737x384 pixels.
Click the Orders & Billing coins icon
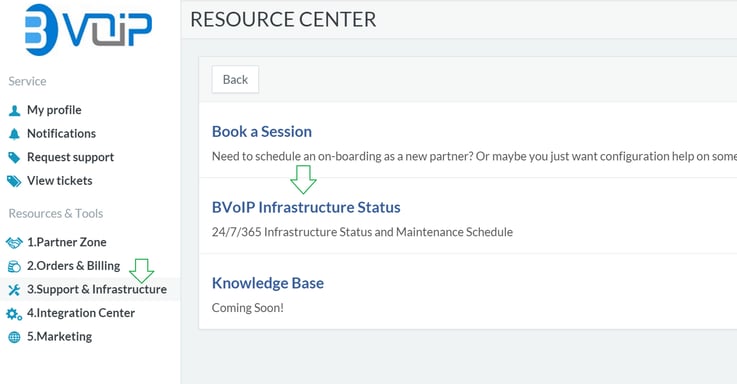click(15, 266)
